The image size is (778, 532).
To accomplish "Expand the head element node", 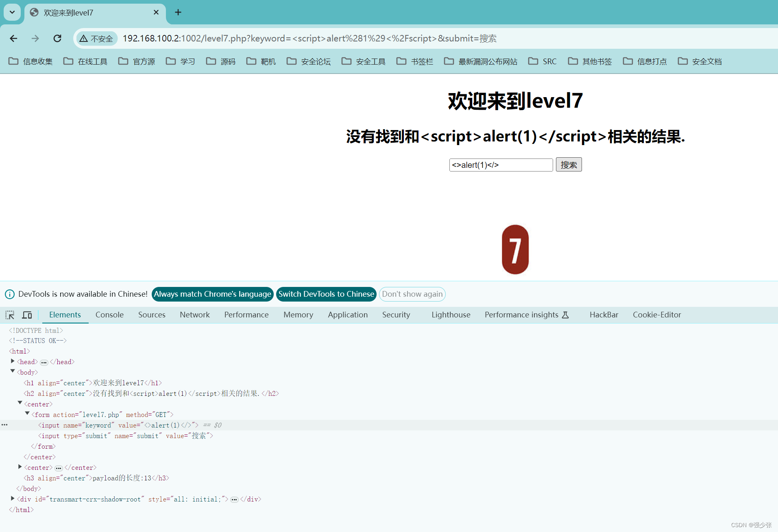I will [x=13, y=361].
